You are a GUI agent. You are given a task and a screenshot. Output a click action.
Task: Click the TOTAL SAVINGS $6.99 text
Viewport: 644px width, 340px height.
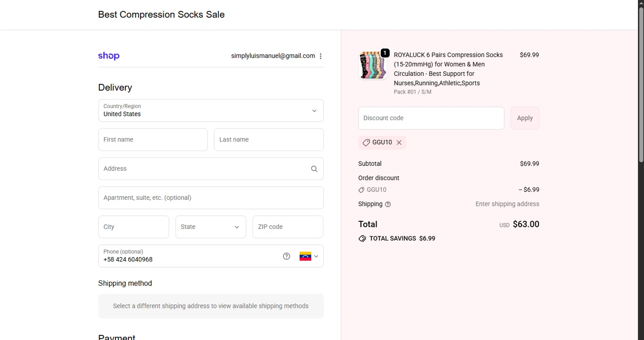coord(402,239)
